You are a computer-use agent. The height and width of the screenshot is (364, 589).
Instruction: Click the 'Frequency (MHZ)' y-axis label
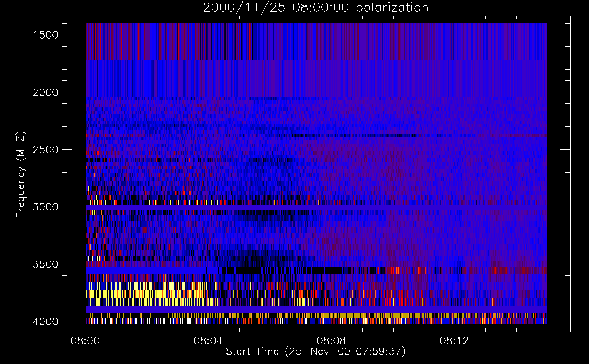pyautogui.click(x=21, y=174)
